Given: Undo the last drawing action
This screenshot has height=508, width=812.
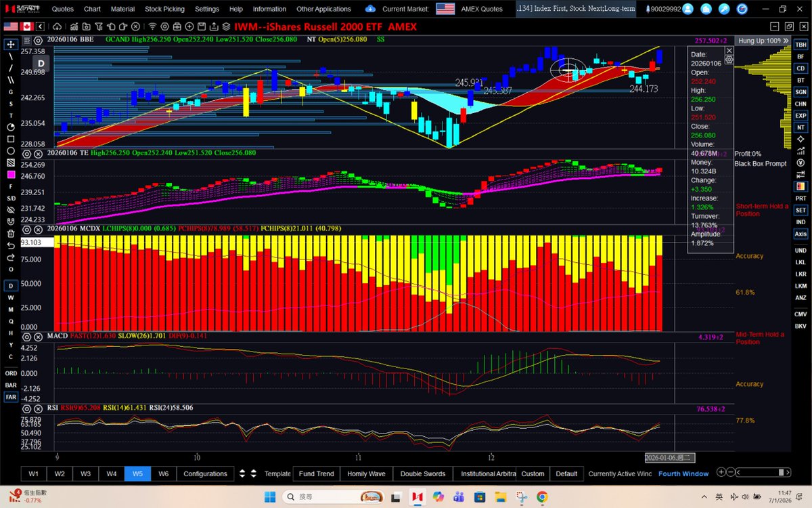Looking at the screenshot, I should (x=11, y=245).
